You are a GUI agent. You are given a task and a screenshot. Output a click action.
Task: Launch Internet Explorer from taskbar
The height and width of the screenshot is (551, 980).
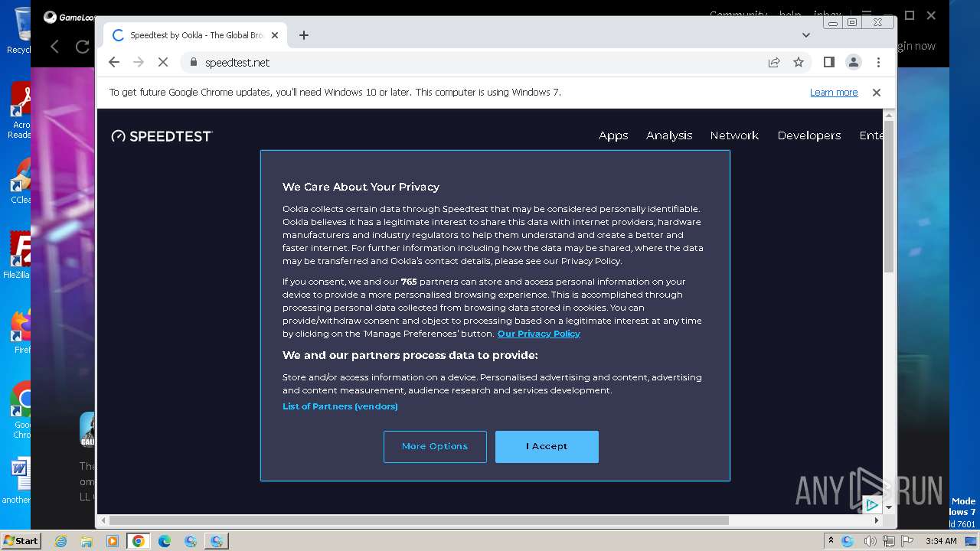click(60, 541)
